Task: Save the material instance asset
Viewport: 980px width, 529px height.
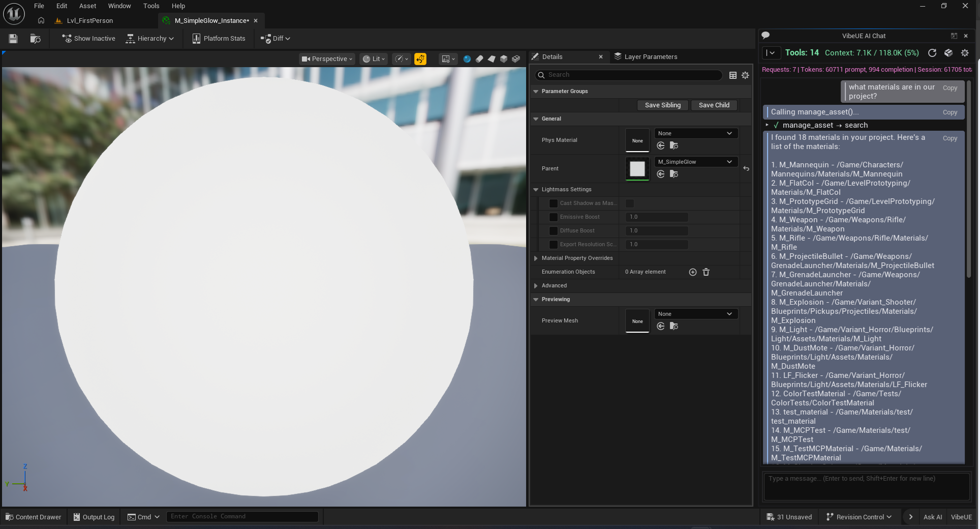Action: click(13, 38)
